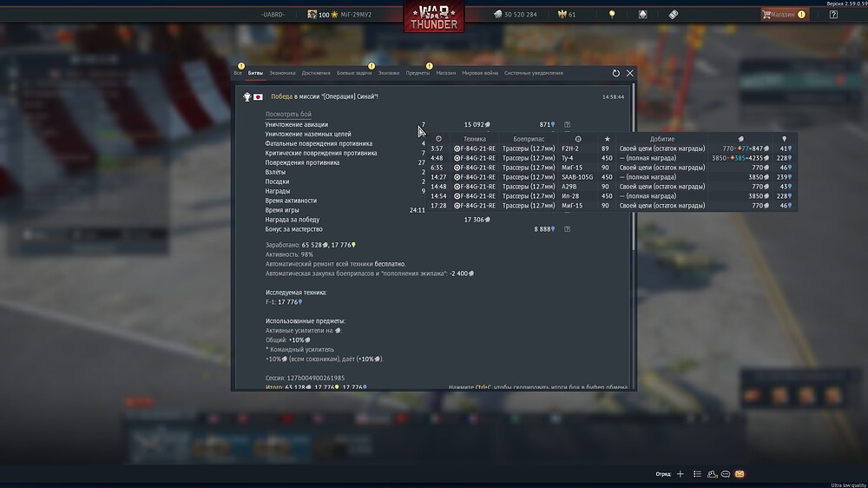868x488 pixels.
Task: Open help for Уничтожение авиации reward
Action: (568, 125)
